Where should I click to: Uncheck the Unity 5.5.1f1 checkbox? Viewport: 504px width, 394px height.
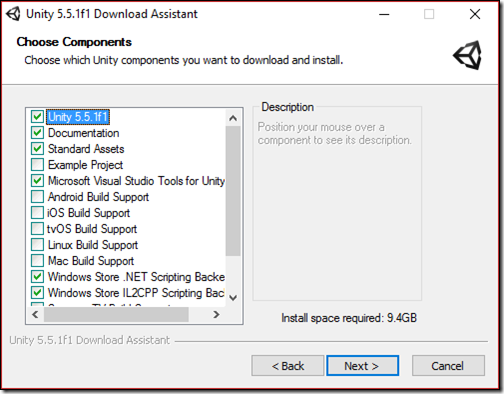pyautogui.click(x=37, y=117)
